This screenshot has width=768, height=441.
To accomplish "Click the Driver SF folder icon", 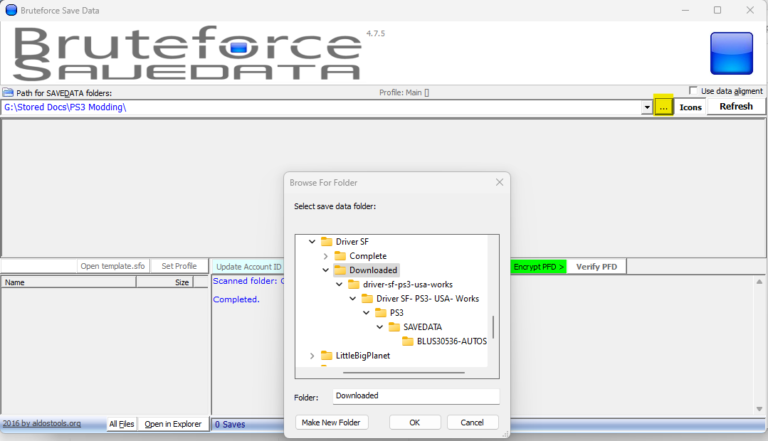I will (326, 242).
